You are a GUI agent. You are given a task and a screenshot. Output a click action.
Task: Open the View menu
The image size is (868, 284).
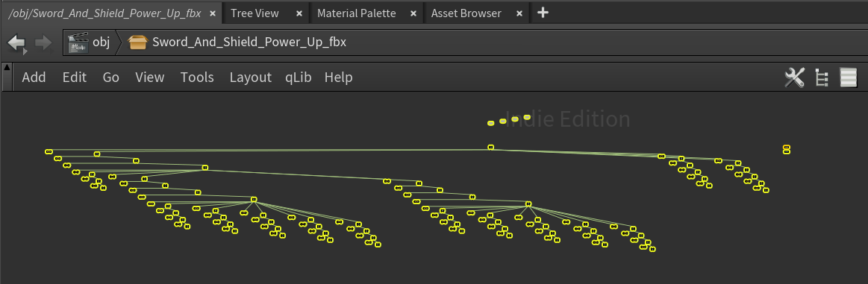[149, 78]
